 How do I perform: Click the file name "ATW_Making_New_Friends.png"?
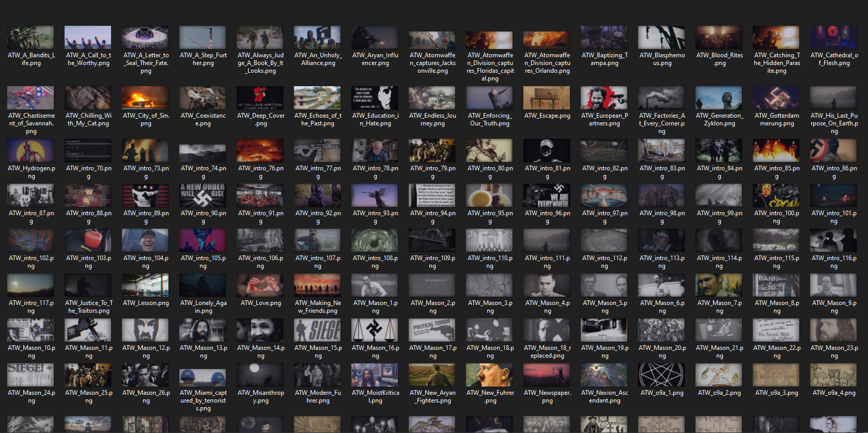pos(318,307)
